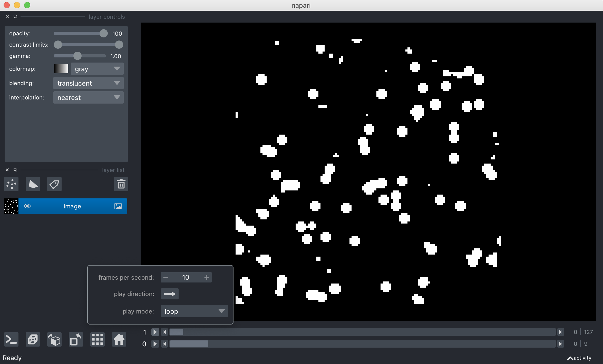Click the opacity slider handle
Viewport: 603px width, 364px height.
(103, 33)
